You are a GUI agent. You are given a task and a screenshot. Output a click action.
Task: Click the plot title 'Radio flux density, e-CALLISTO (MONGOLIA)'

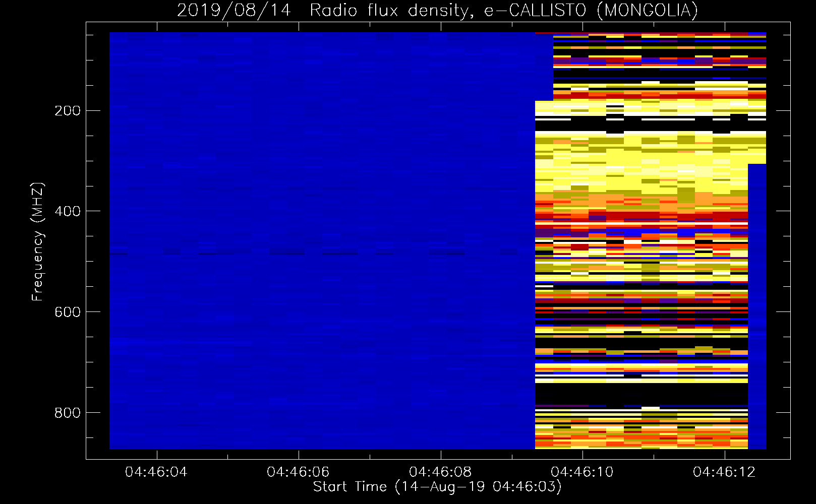[x=503, y=10]
